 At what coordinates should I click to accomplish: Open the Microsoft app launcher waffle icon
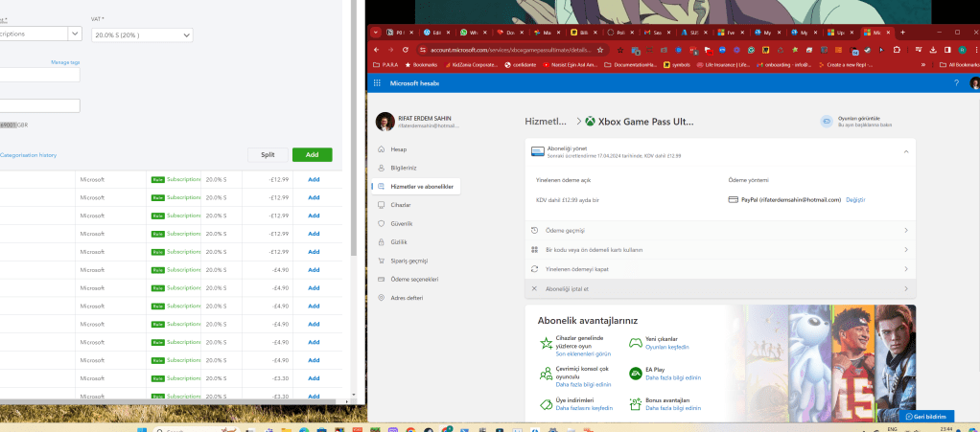[377, 83]
